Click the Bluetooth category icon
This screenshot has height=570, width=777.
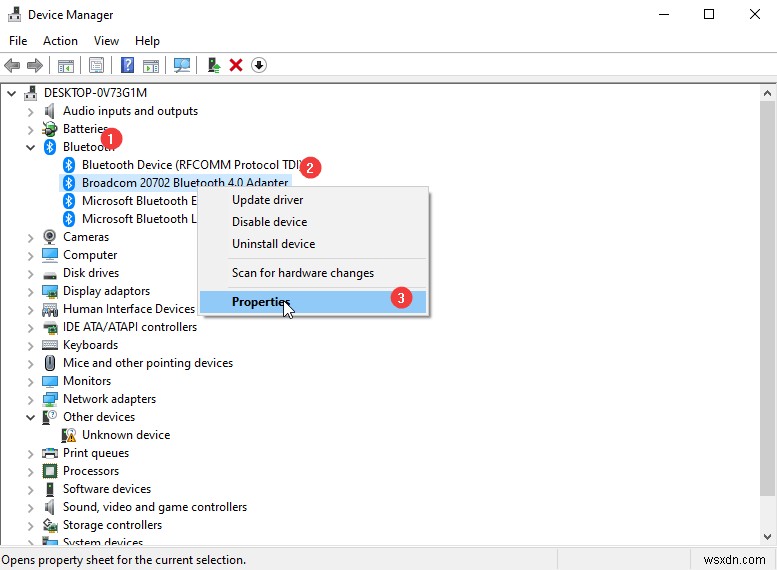50,147
